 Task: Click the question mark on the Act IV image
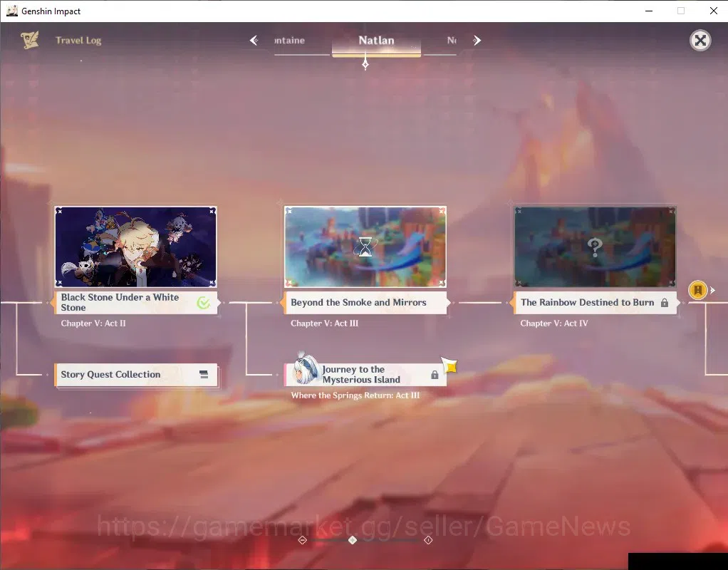[x=595, y=247]
